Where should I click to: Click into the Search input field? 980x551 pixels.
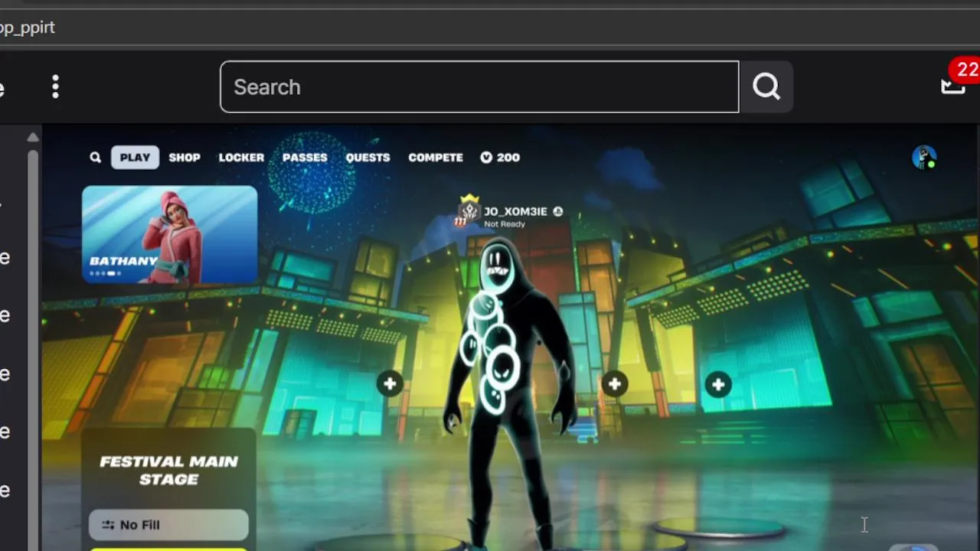pos(479,87)
